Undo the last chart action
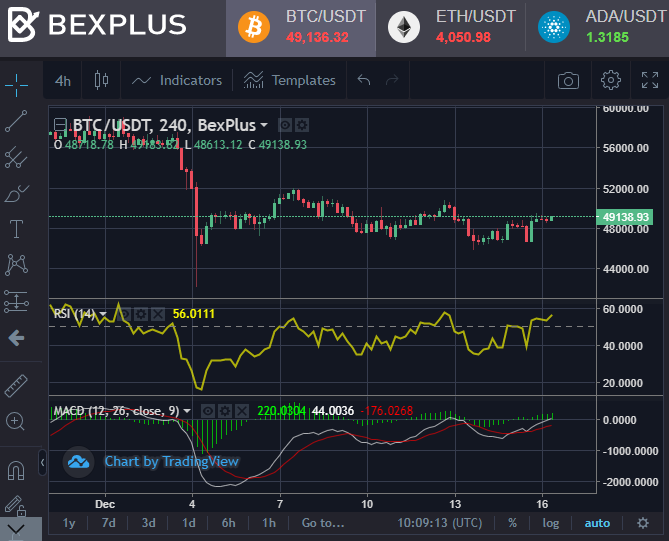The image size is (669, 541). tap(364, 80)
